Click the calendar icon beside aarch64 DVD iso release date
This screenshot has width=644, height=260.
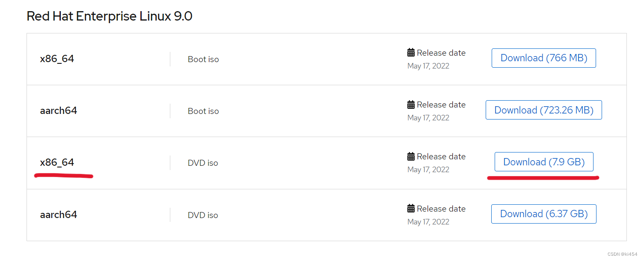click(x=411, y=208)
